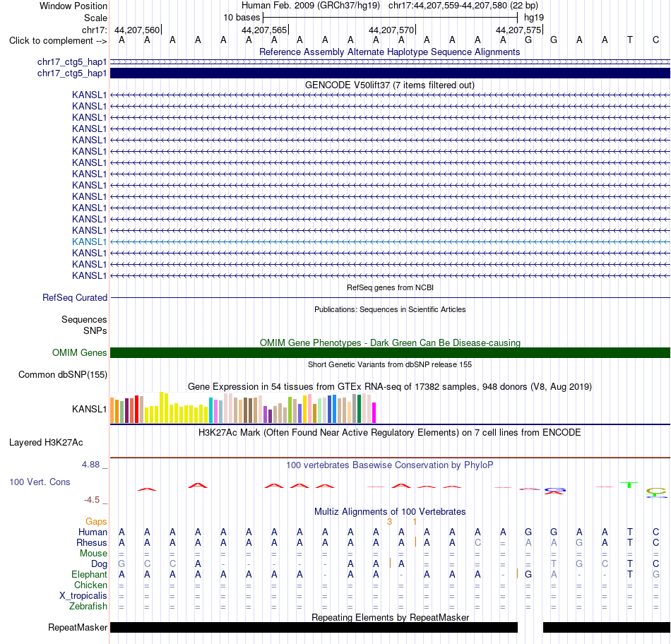This screenshot has width=671, height=644.
Task: Click the 44,207,575 ruler coordinate
Action: point(518,30)
